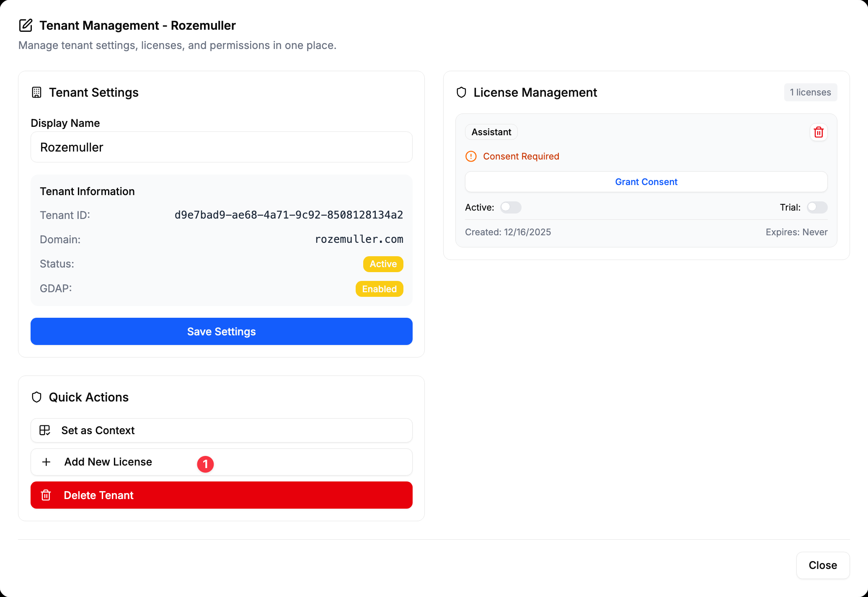The width and height of the screenshot is (868, 597).
Task: Toggle the Active license switch
Action: click(511, 207)
